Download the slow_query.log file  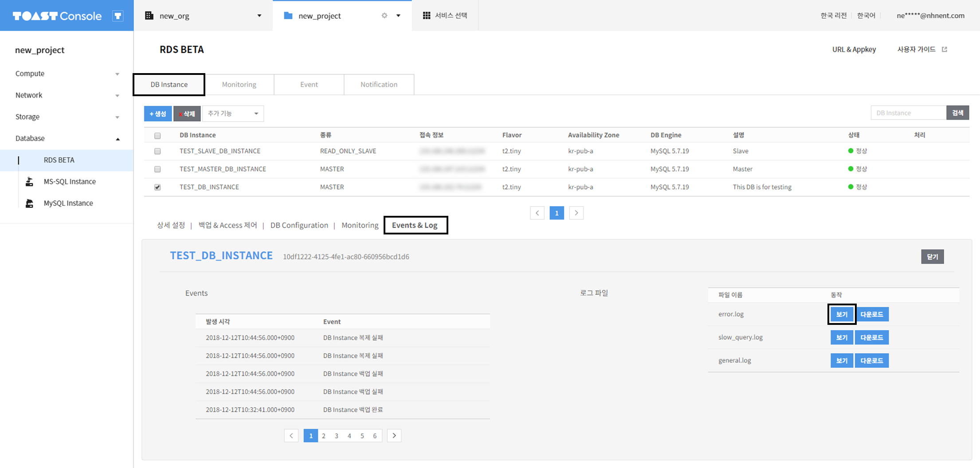click(x=872, y=337)
